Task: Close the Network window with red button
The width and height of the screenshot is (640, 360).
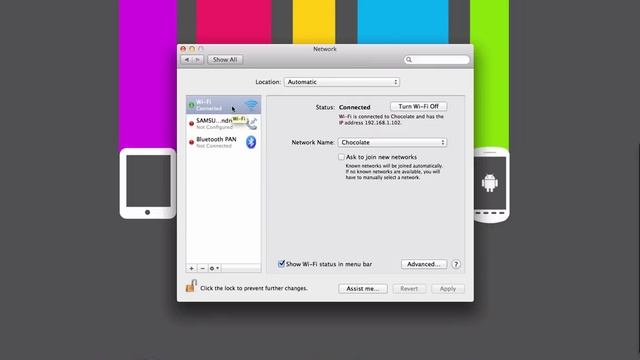Action: [183, 49]
